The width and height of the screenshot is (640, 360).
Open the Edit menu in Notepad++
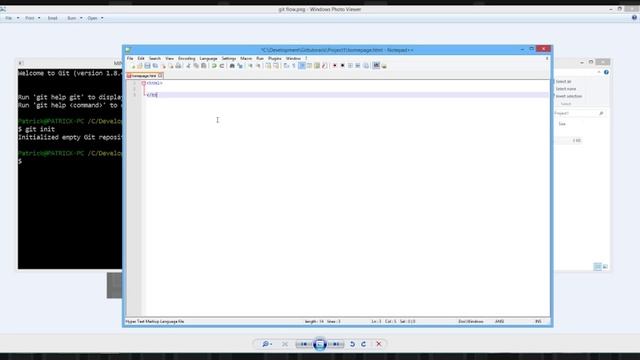[x=141, y=58]
